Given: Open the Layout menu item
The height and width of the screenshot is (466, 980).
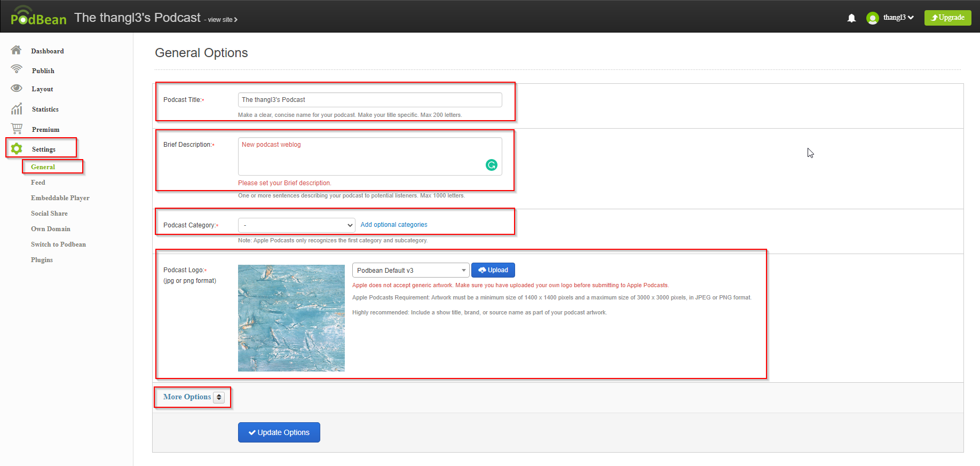Looking at the screenshot, I should [x=43, y=89].
